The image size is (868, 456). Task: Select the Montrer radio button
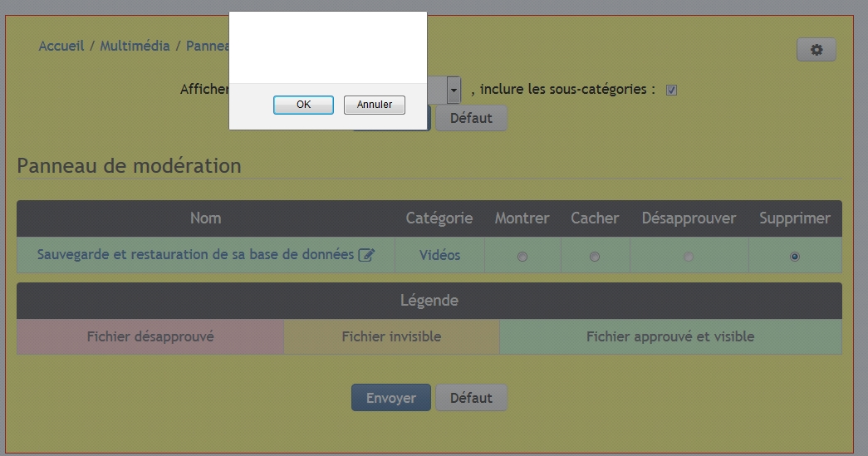pyautogui.click(x=522, y=257)
